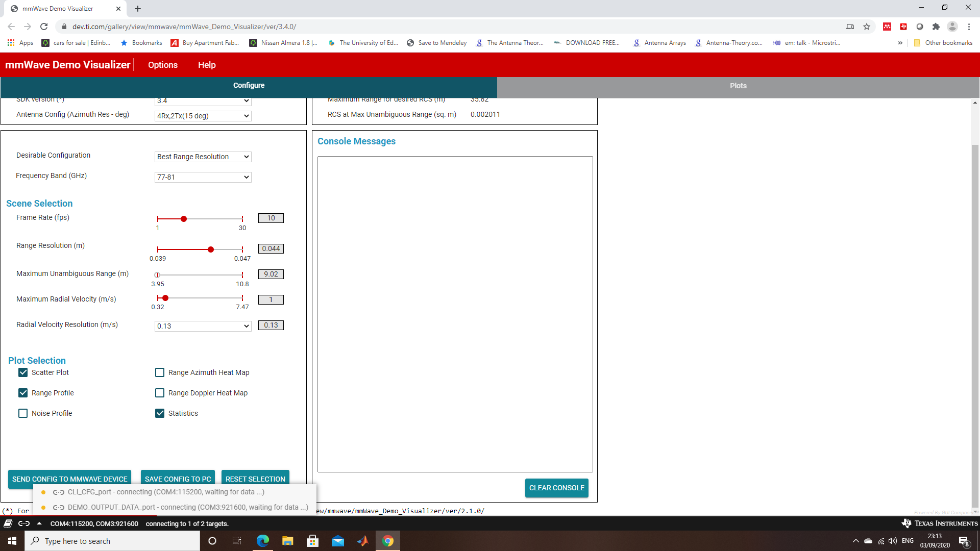The height and width of the screenshot is (551, 980).
Task: Enable the Noise Profile checkbox
Action: click(x=23, y=413)
